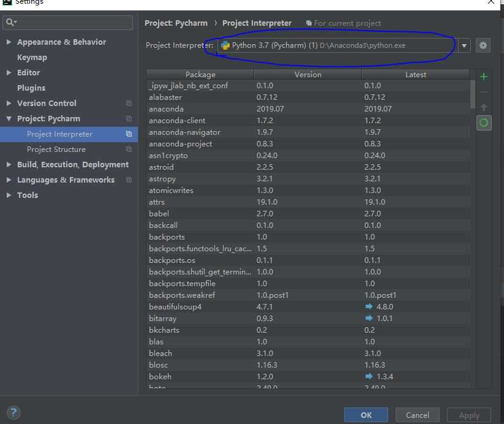Select the _ipyw_jlab_nb_ext_conf package row
Screen dimensions: 504x424
(308, 86)
